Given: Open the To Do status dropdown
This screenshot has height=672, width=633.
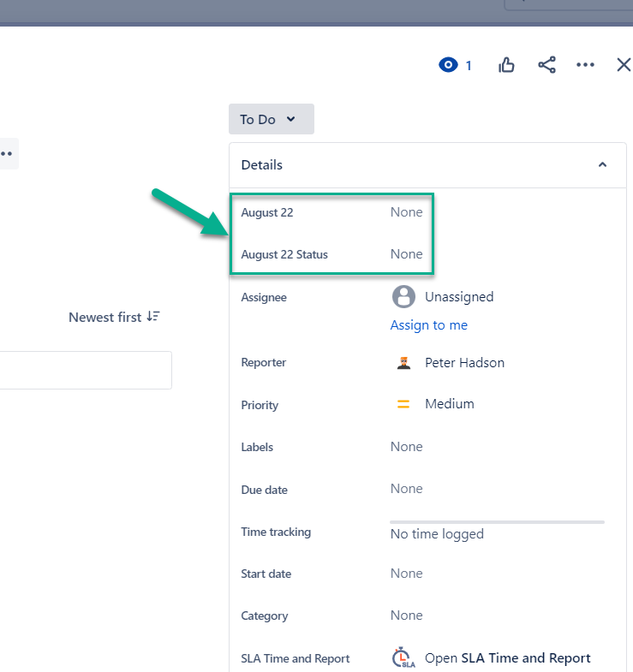Looking at the screenshot, I should coord(271,119).
